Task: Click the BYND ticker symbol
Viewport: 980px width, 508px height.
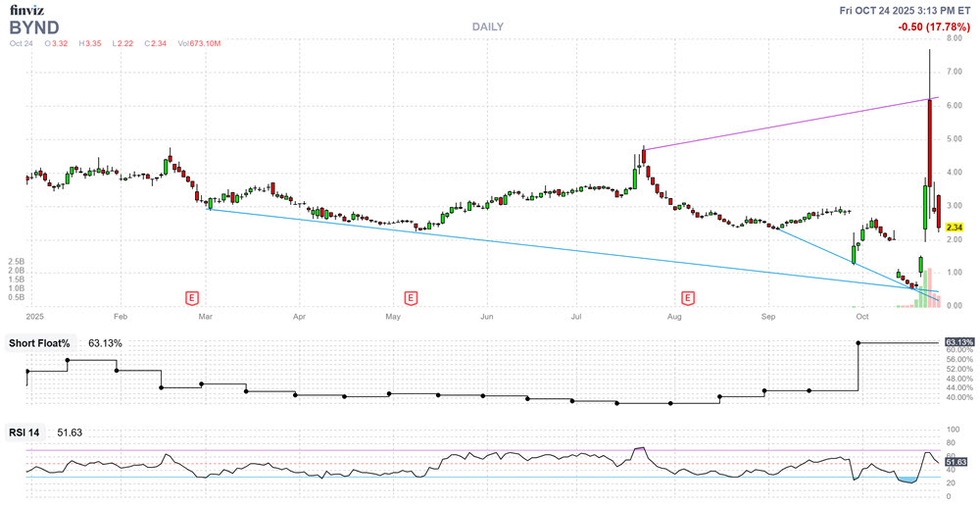Action: coord(33,27)
